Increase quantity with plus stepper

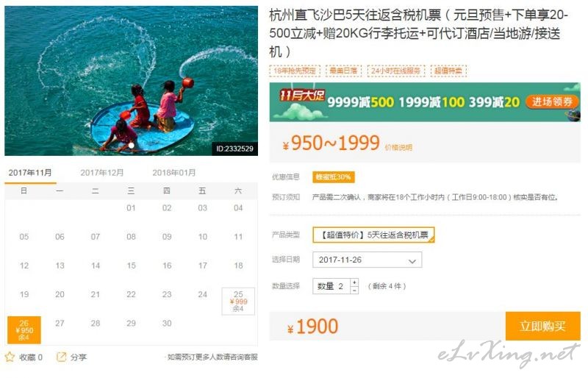pos(354,282)
